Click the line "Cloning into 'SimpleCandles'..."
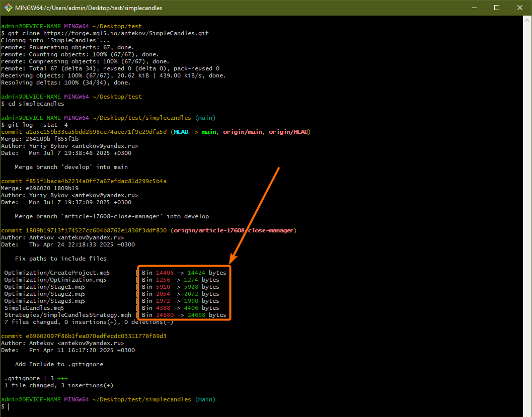532x417 pixels. click(x=55, y=40)
